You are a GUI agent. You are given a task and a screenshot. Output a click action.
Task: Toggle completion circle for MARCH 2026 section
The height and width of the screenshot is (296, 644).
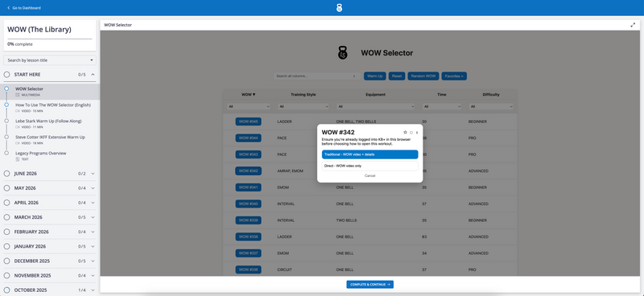[7, 217]
